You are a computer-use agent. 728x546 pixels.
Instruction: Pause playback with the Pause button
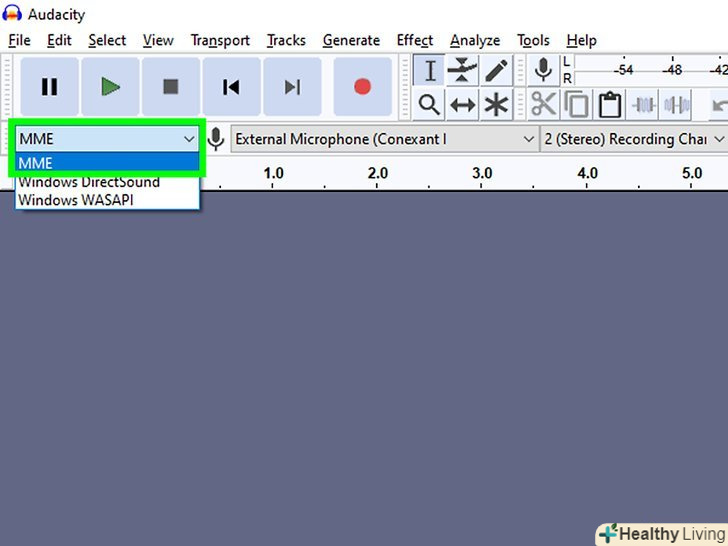[49, 87]
